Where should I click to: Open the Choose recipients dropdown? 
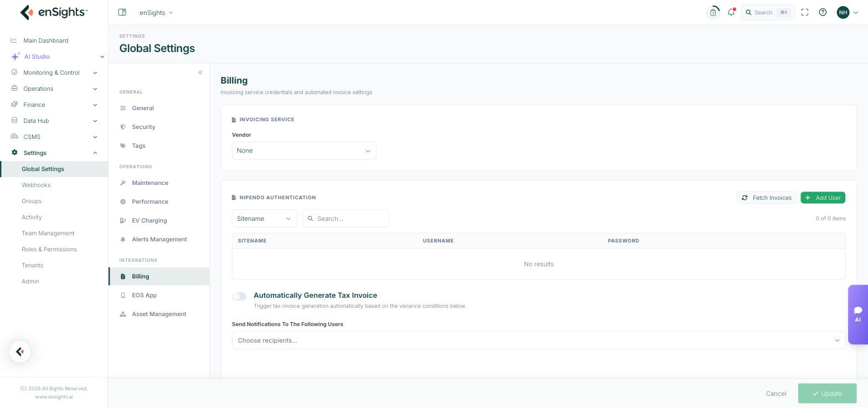(539, 340)
